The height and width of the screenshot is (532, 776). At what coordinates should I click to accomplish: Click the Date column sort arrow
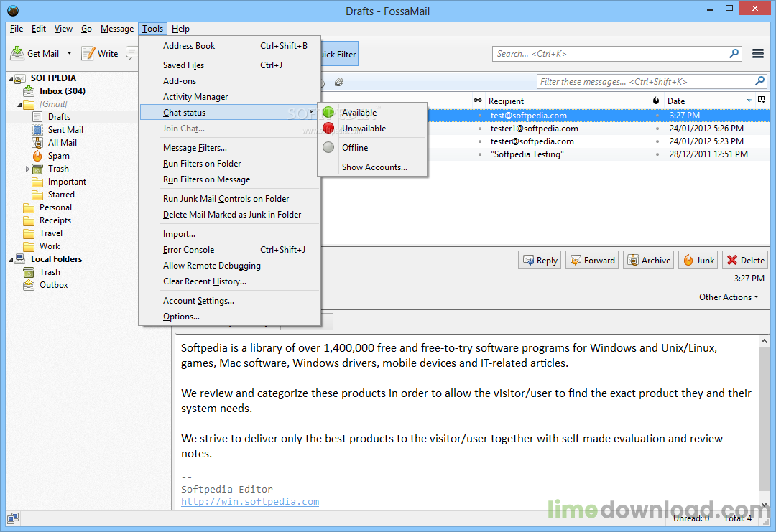click(x=749, y=101)
